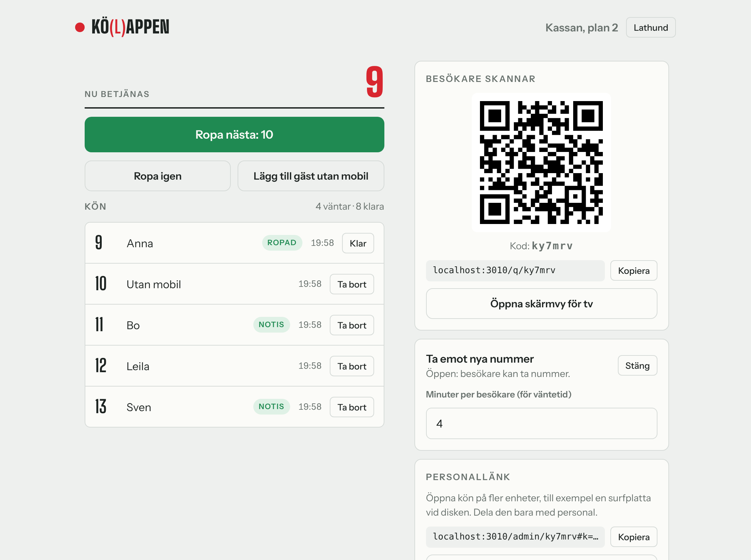
Task: Remove Utan mobil number 10 with Ta bort
Action: point(352,284)
